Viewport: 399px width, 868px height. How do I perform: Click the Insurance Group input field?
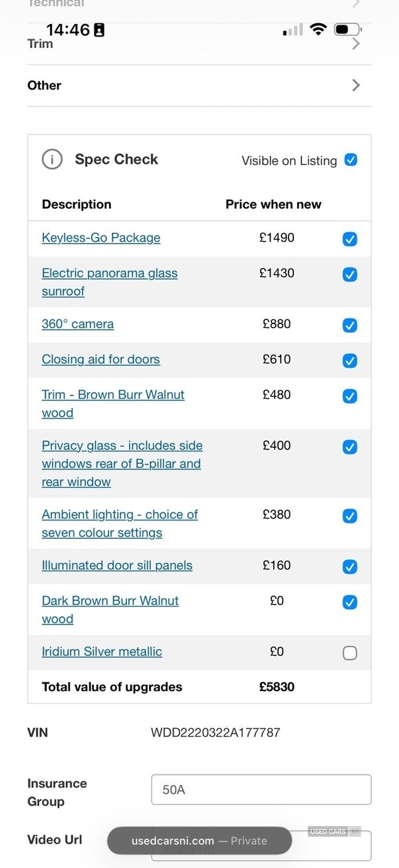click(x=261, y=790)
